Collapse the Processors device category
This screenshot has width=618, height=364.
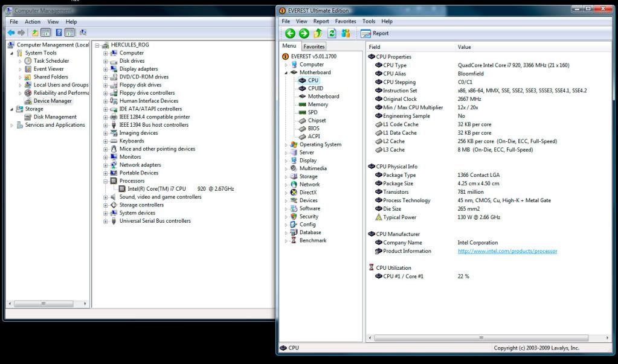click(x=105, y=181)
